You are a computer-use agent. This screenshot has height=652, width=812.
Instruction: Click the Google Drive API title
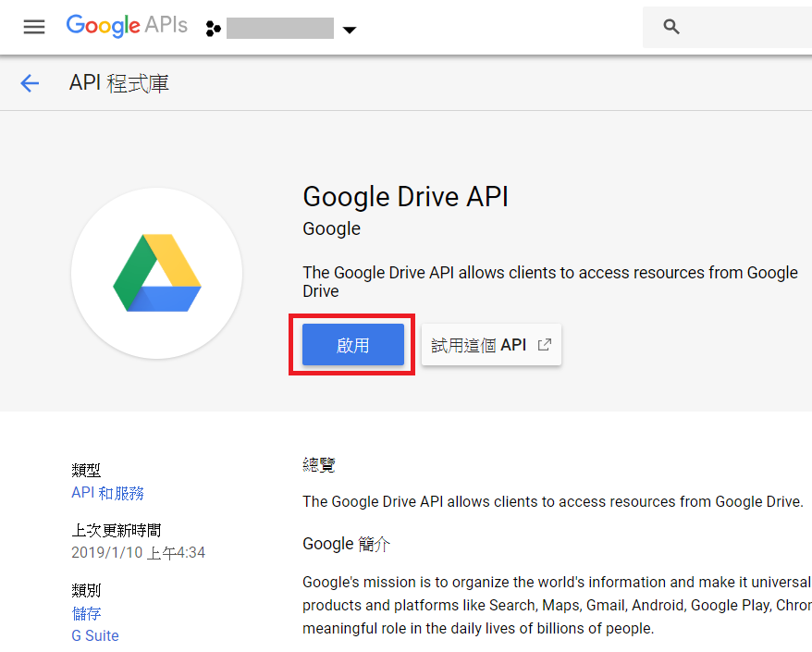tap(405, 197)
